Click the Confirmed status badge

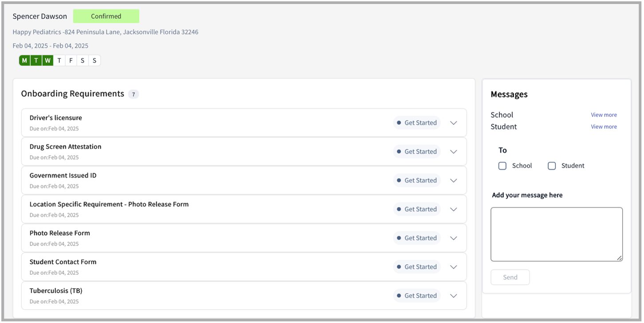(x=106, y=16)
